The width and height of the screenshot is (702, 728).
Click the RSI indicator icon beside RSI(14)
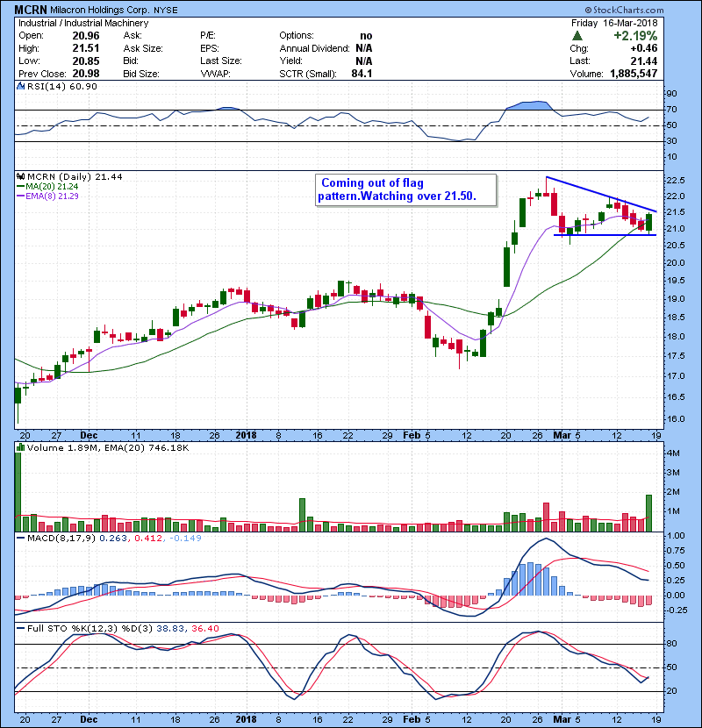tap(20, 86)
